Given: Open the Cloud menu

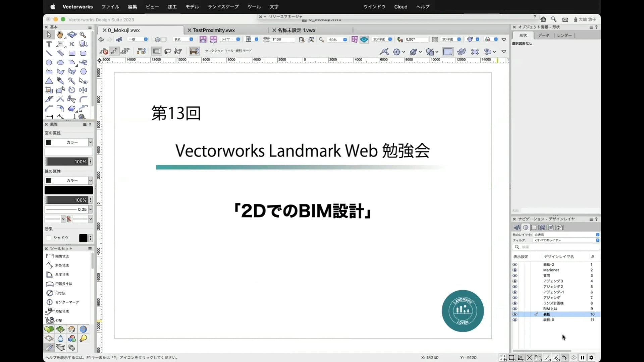Looking at the screenshot, I should 401,7.
